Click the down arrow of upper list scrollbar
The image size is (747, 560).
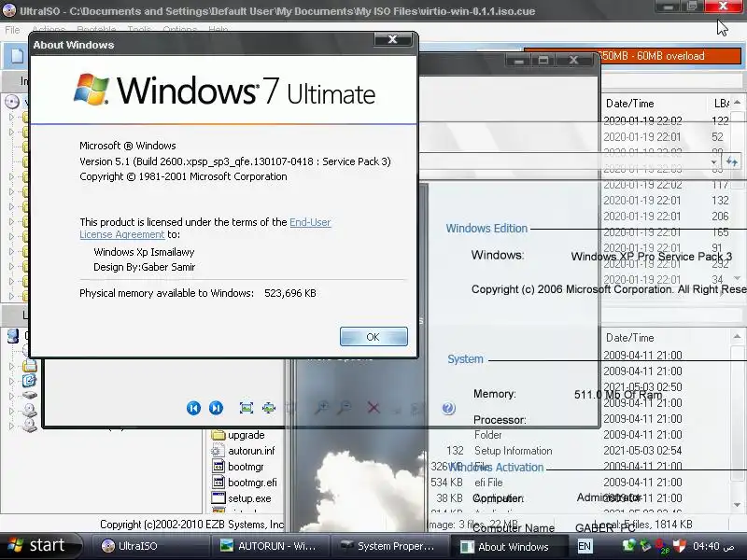click(x=737, y=278)
